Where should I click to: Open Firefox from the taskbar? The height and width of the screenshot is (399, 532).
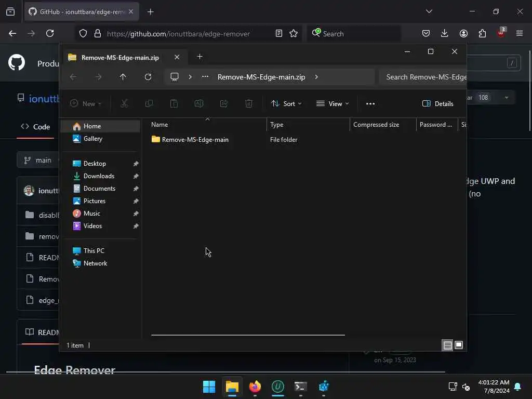(255, 387)
